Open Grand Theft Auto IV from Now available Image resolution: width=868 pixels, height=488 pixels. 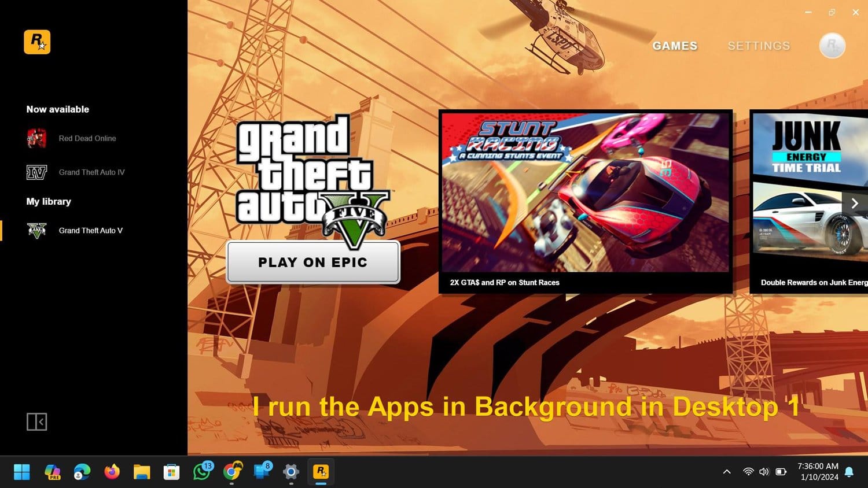coord(91,172)
